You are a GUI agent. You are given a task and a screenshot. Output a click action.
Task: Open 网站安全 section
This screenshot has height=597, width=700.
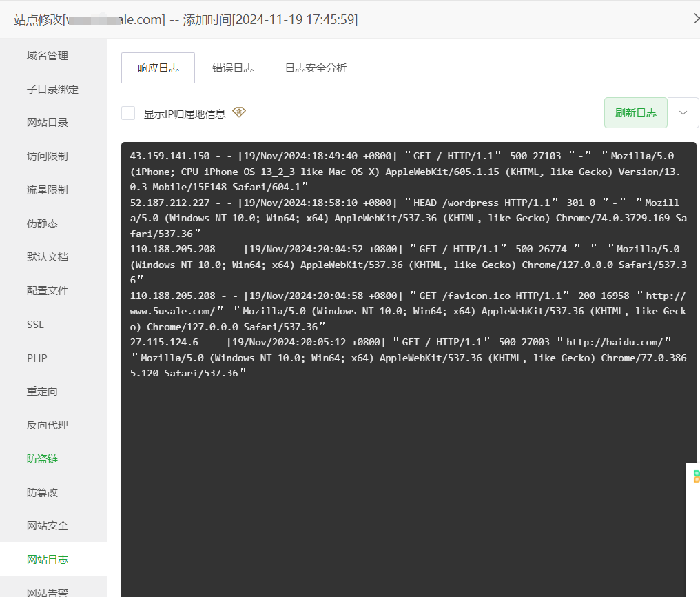48,526
